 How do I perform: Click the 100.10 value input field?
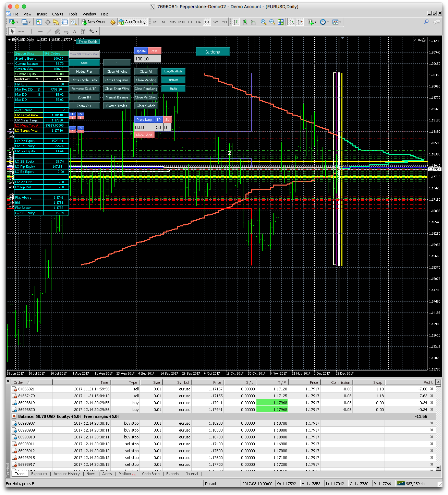coord(147,59)
